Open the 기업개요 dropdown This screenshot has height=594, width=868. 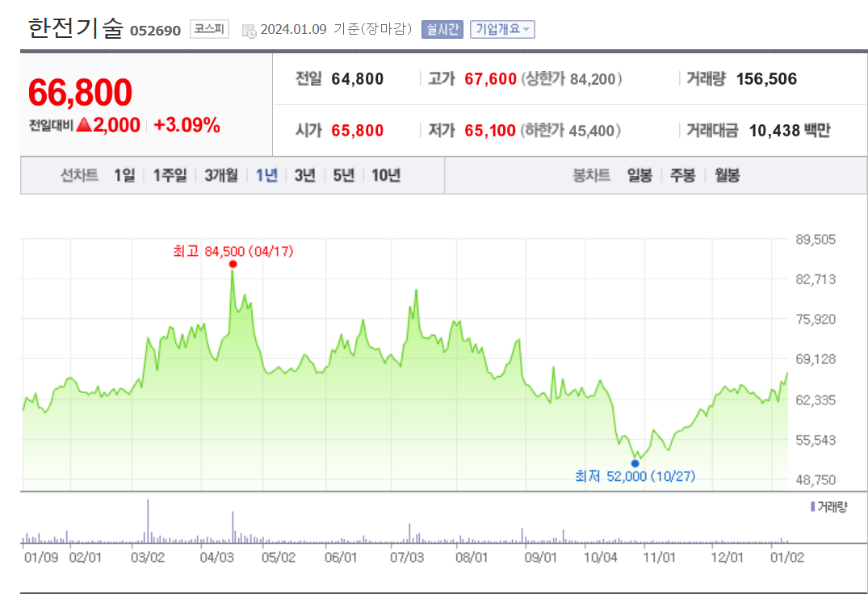point(502,29)
